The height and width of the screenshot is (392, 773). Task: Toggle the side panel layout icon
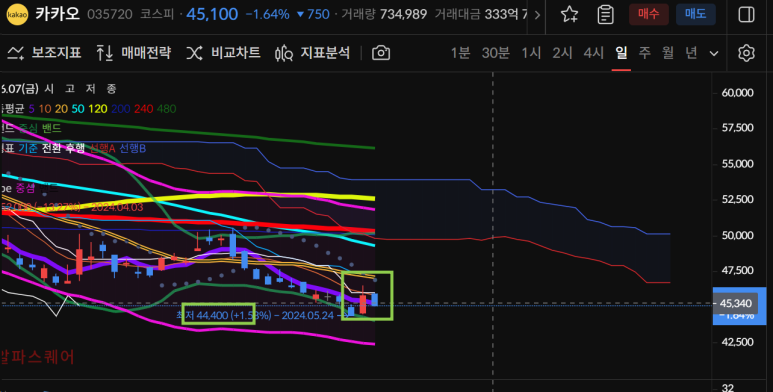(746, 14)
